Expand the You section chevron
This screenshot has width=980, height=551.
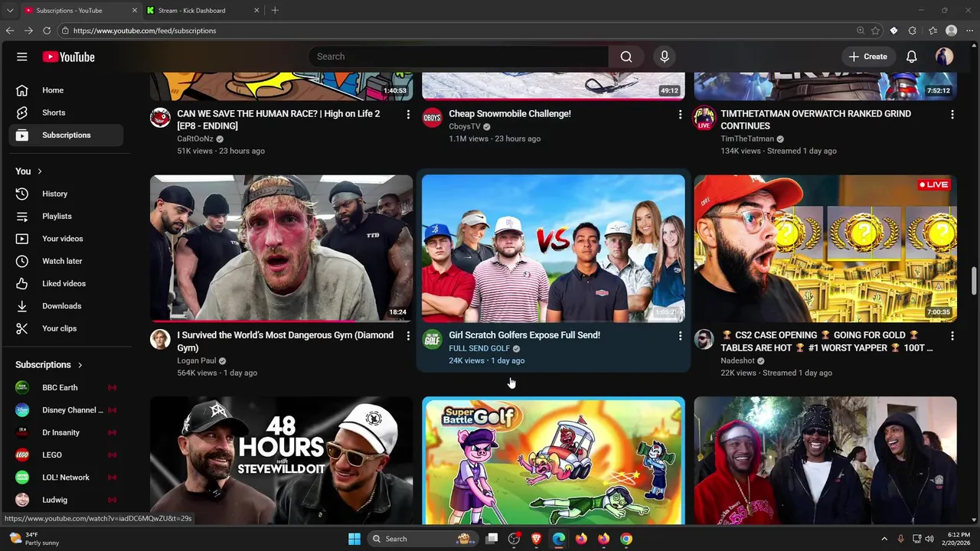click(40, 171)
